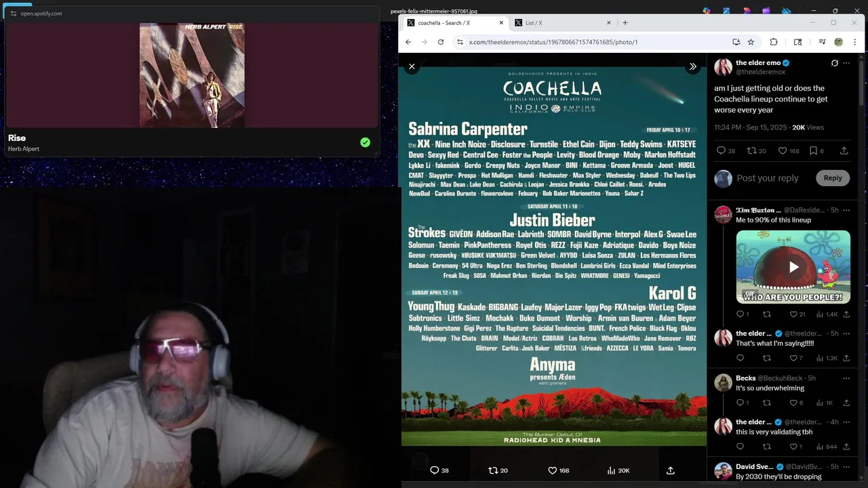Select the 'coachella - Search / X' tab

click(454, 23)
